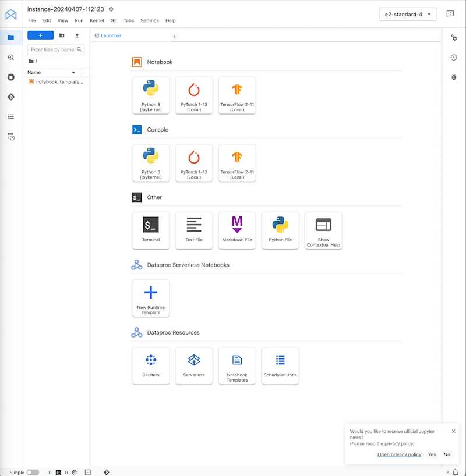The image size is (466, 476).
Task: Open the Kernel menu
Action: click(97, 20)
